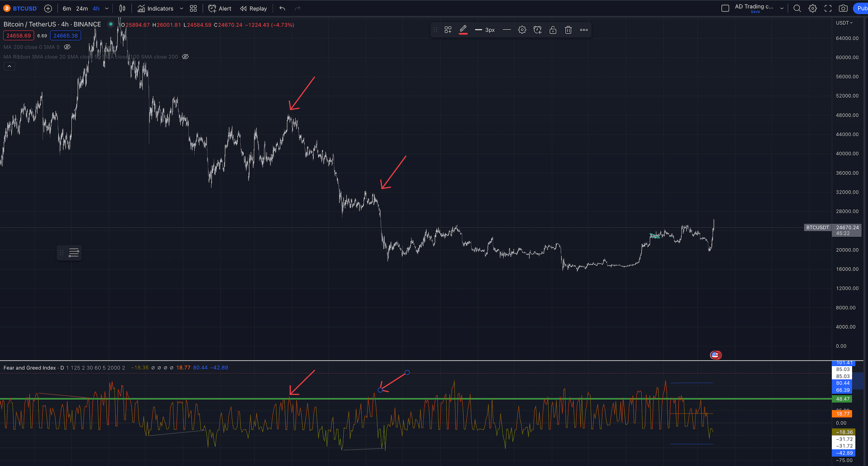This screenshot has width=868, height=466.
Task: Switch to the 24m timeframe
Action: 82,9
